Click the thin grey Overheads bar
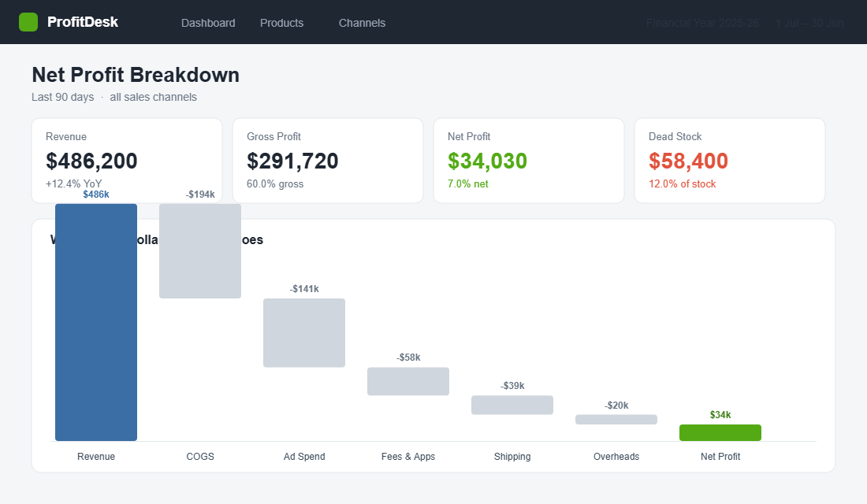 pyautogui.click(x=616, y=420)
